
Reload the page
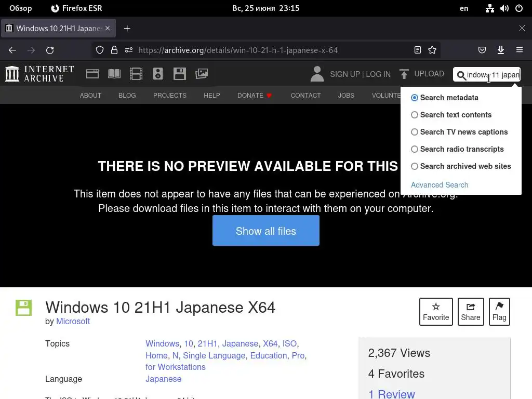point(50,50)
